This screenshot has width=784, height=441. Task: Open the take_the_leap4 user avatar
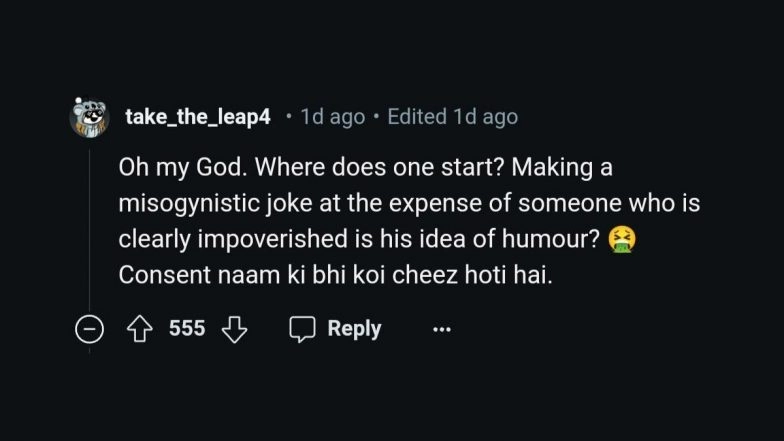[89, 118]
